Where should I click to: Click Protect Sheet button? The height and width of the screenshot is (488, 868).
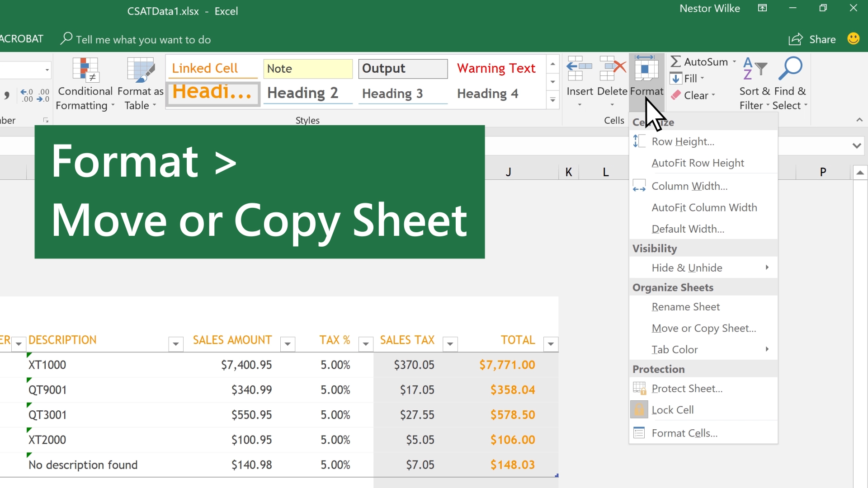point(687,389)
